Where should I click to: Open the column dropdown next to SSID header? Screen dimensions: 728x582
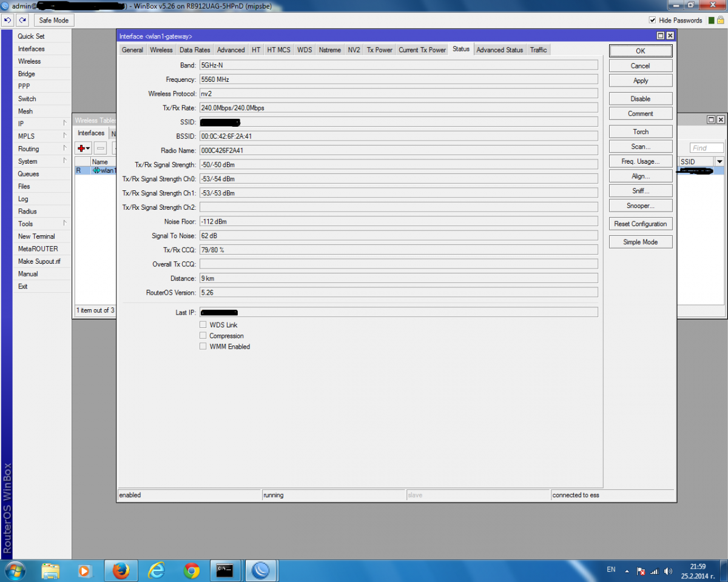point(720,162)
